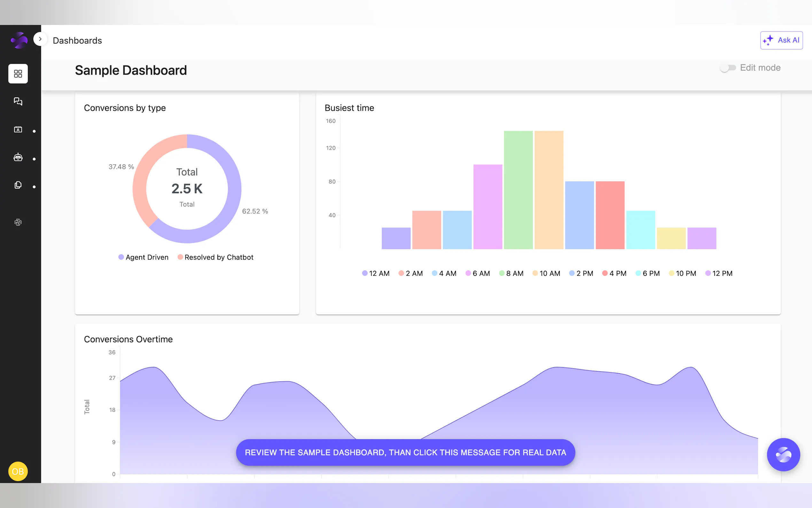The width and height of the screenshot is (812, 508).
Task: Open the OB user avatar
Action: tap(18, 472)
